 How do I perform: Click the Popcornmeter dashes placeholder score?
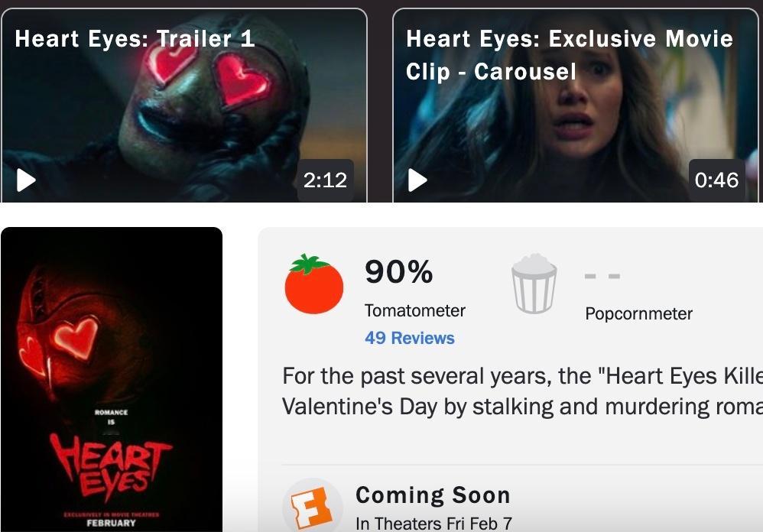pos(602,276)
